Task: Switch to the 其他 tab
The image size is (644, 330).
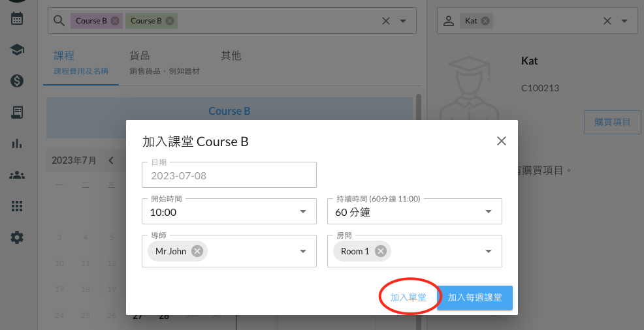Action: pyautogui.click(x=231, y=56)
